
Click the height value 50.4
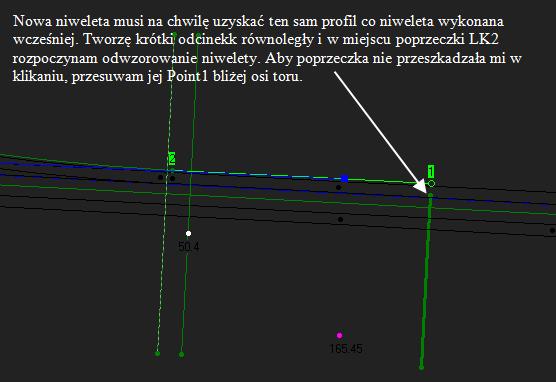tap(189, 246)
